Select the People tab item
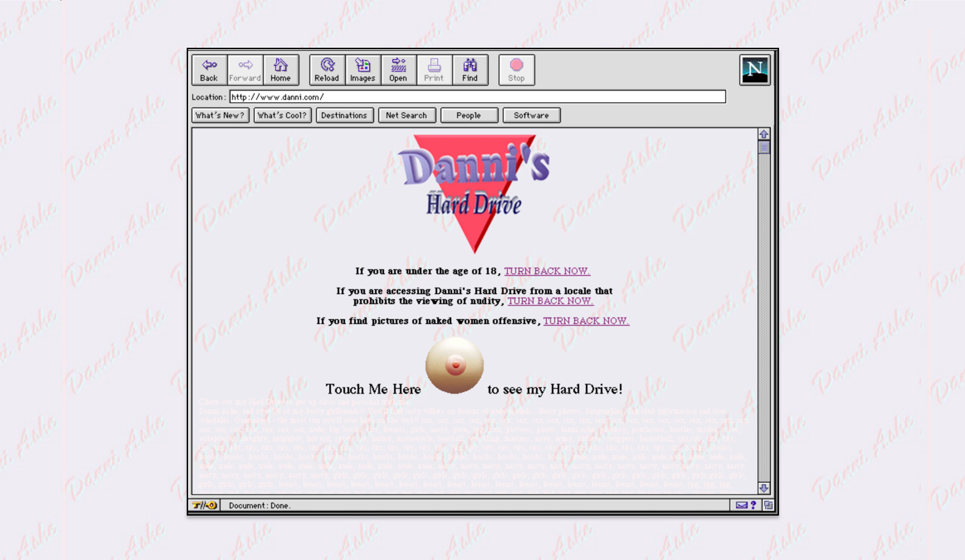 coord(468,115)
